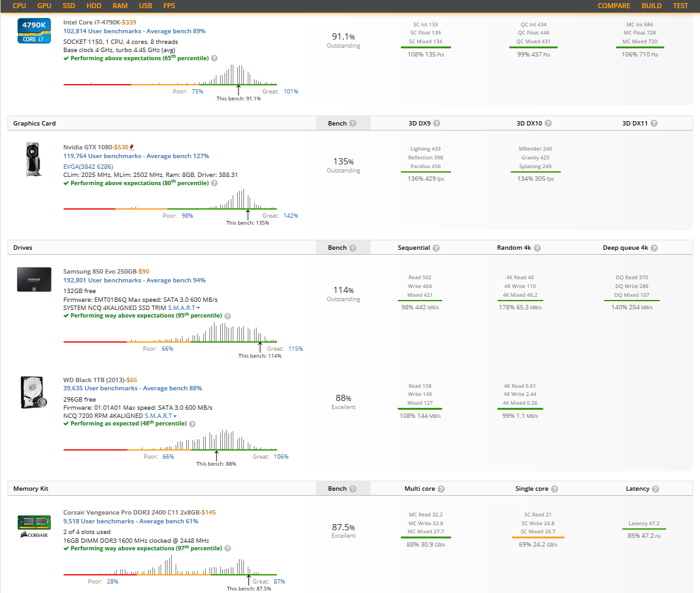Open the COMPARE menu item
The height and width of the screenshot is (593, 700).
coord(614,6)
